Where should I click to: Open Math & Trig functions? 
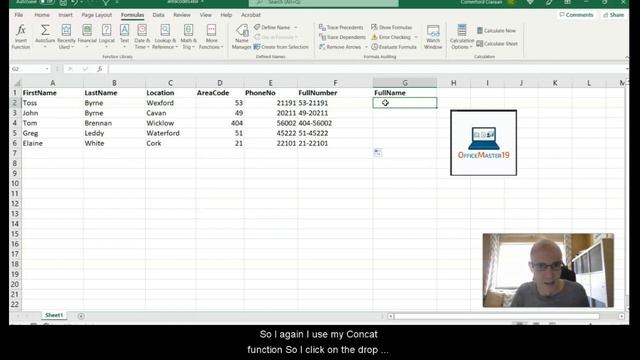coord(188,37)
